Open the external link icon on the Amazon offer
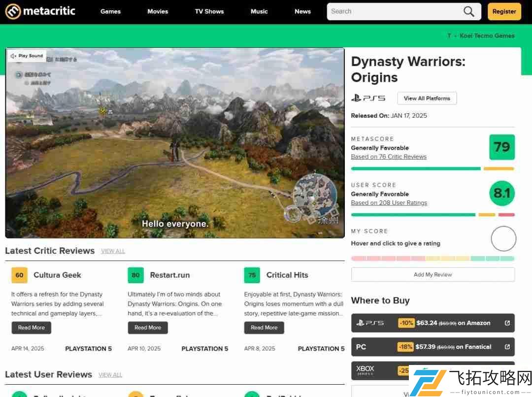Image resolution: width=532 pixels, height=397 pixels. [507, 323]
